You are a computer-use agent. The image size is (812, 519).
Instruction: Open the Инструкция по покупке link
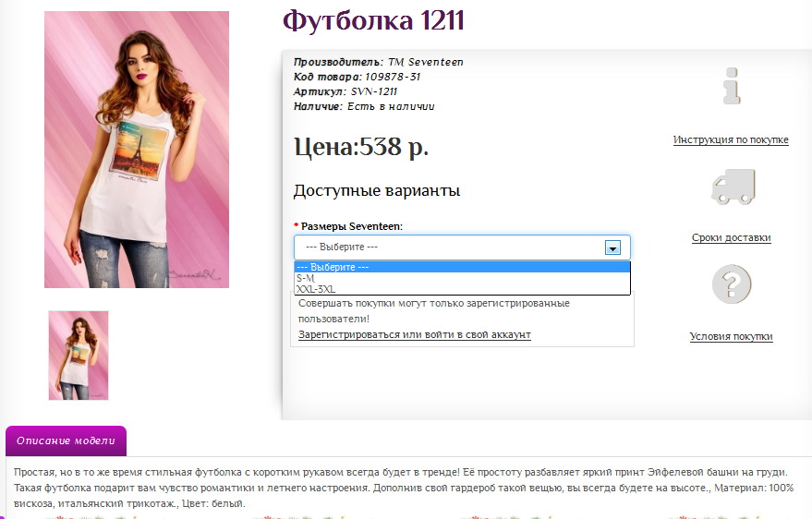click(x=731, y=139)
